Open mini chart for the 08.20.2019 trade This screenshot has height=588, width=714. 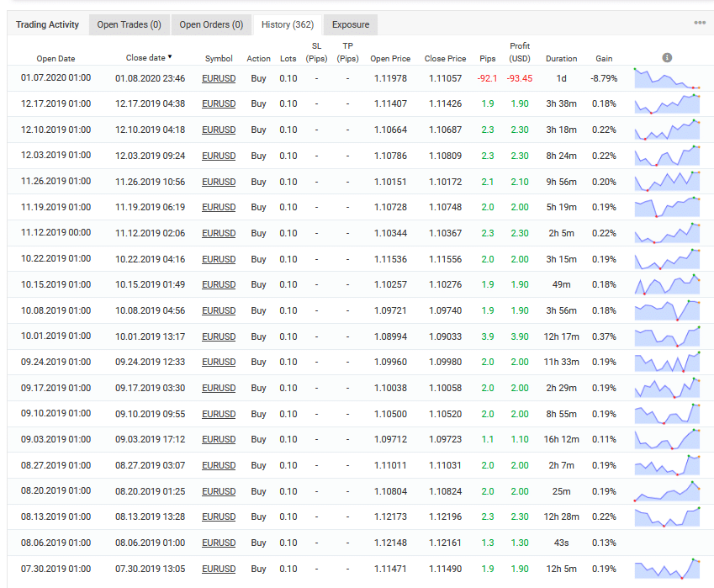click(668, 491)
